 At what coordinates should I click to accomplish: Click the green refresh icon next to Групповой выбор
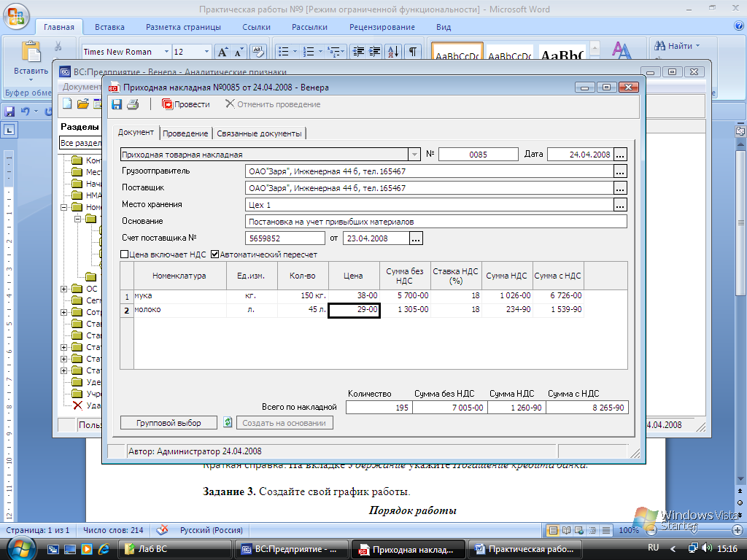coord(228,422)
